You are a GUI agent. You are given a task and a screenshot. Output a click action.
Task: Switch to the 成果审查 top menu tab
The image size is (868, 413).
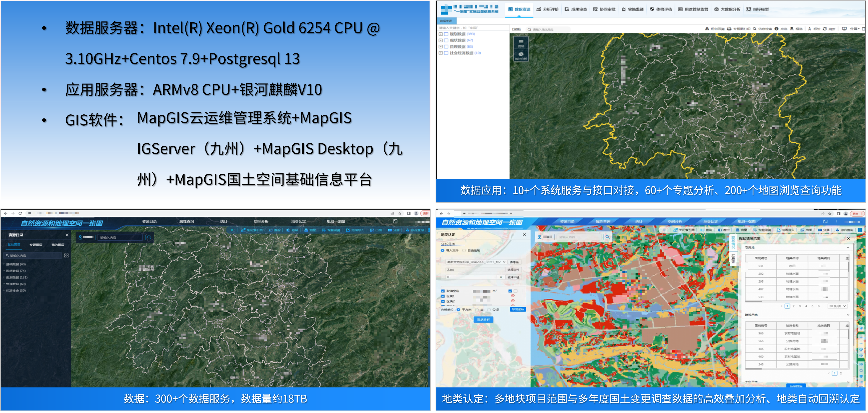[576, 9]
